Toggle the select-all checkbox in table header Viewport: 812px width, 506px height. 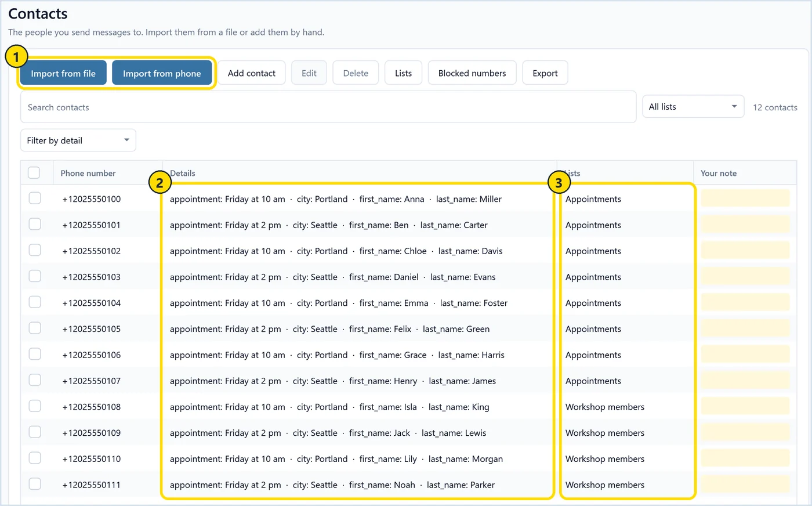click(x=34, y=173)
